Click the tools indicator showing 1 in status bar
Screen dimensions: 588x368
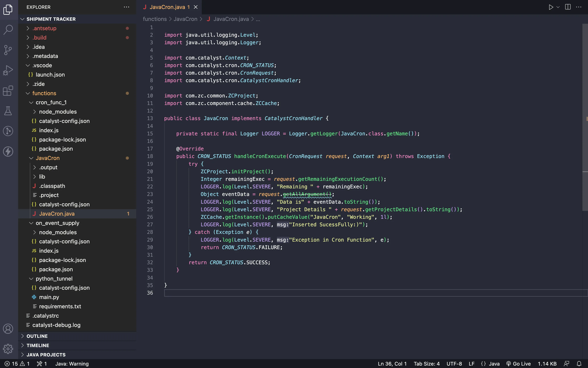(x=42, y=364)
